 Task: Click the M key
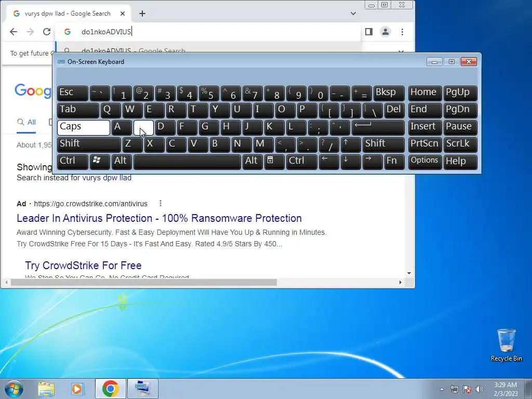(x=263, y=144)
